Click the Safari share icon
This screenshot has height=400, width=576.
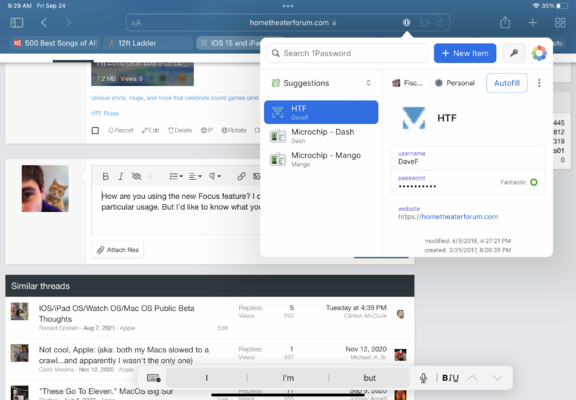click(x=505, y=22)
